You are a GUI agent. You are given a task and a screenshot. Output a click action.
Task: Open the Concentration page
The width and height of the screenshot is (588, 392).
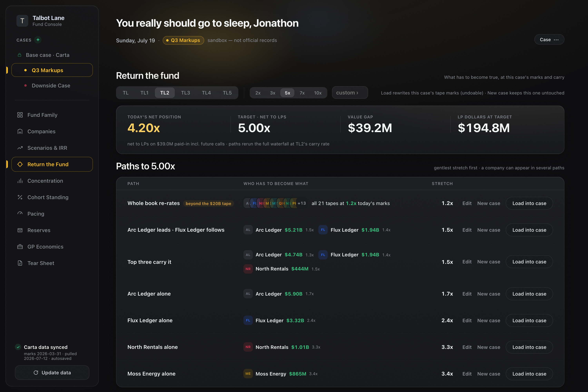pos(52,181)
